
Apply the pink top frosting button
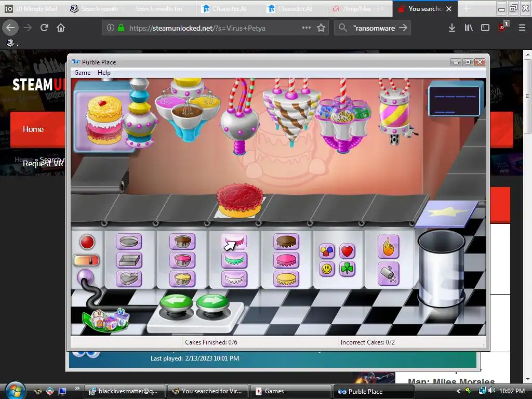click(286, 261)
